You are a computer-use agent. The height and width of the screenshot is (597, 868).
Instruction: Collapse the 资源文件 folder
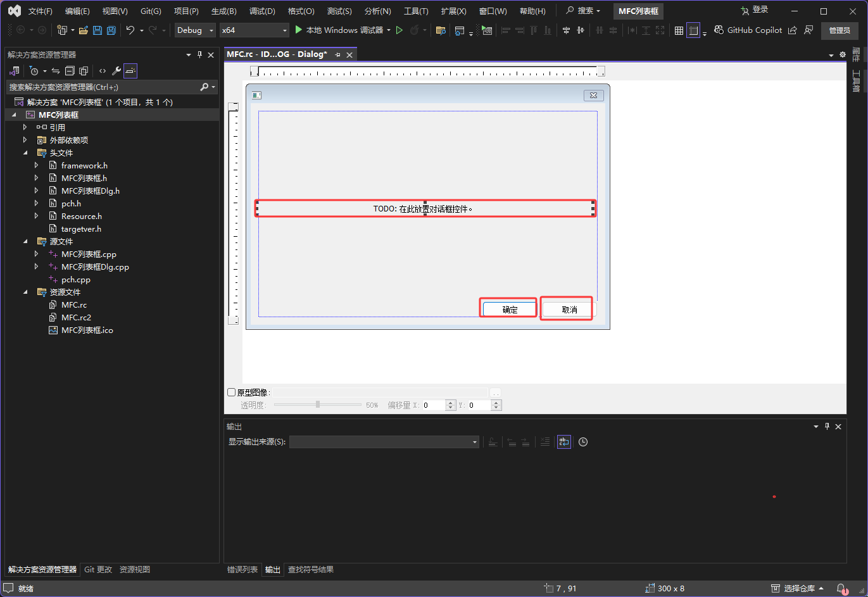click(25, 292)
